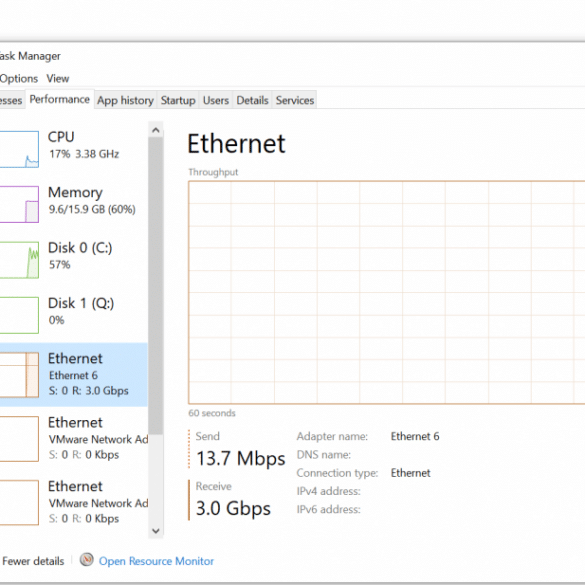Collapse to Fewer details view
585x585 pixels.
click(33, 561)
